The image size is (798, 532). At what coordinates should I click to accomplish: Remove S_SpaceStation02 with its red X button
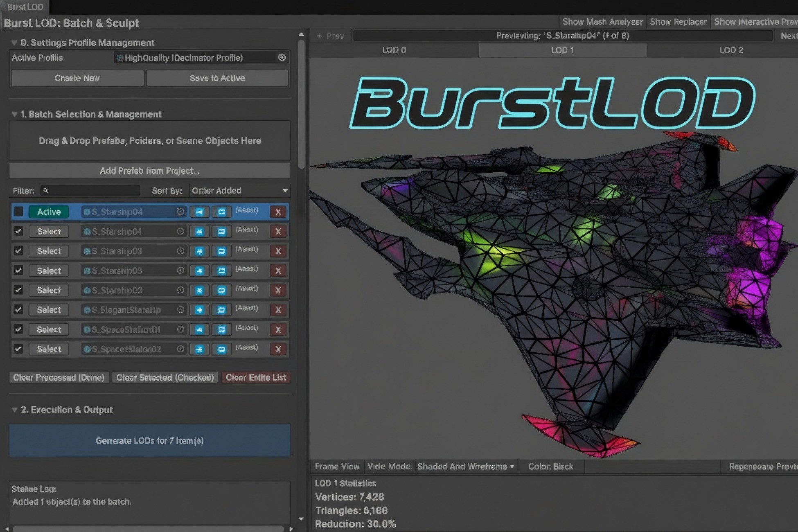[x=278, y=349]
